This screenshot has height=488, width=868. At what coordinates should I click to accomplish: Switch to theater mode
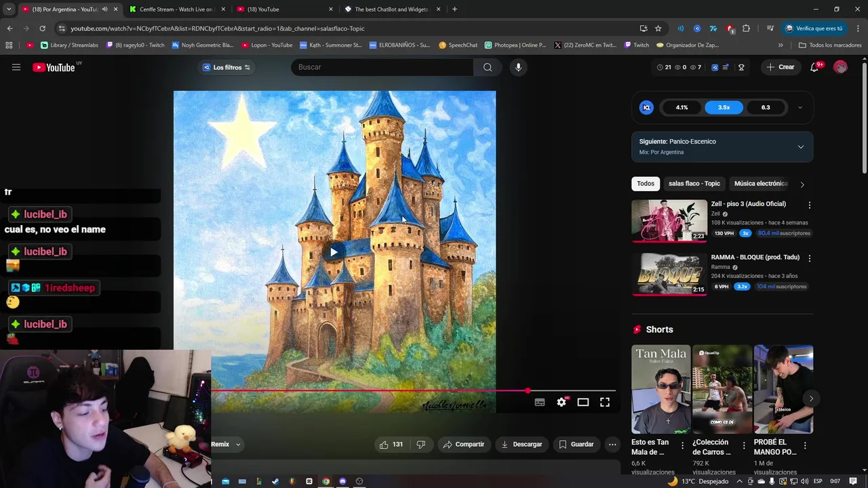[x=583, y=403]
